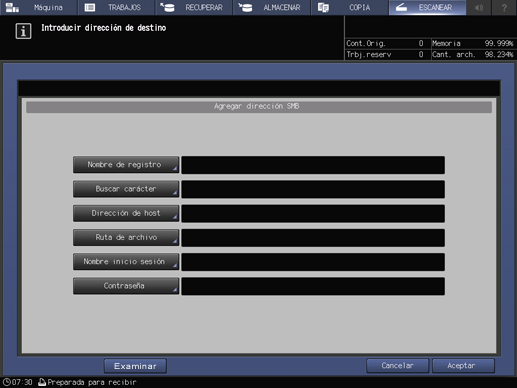Switch to the TRABAJOS tab
This screenshot has height=388, width=517.
(x=116, y=7)
